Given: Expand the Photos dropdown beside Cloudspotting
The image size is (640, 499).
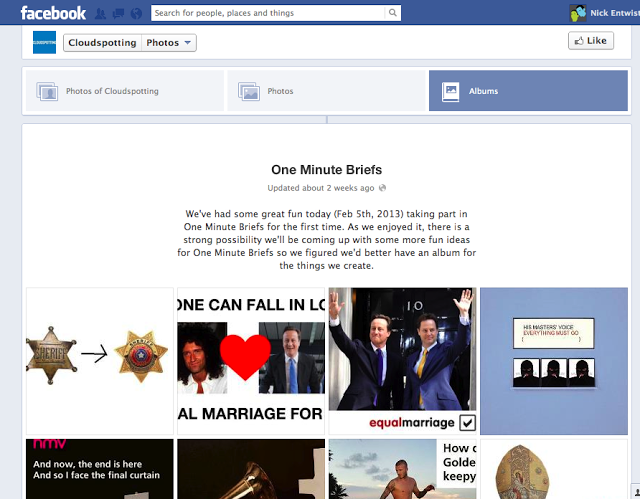Looking at the screenshot, I should [x=168, y=43].
